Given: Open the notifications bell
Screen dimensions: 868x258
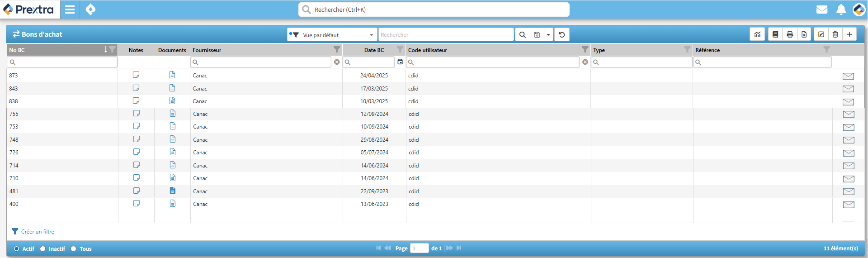Looking at the screenshot, I should 841,10.
